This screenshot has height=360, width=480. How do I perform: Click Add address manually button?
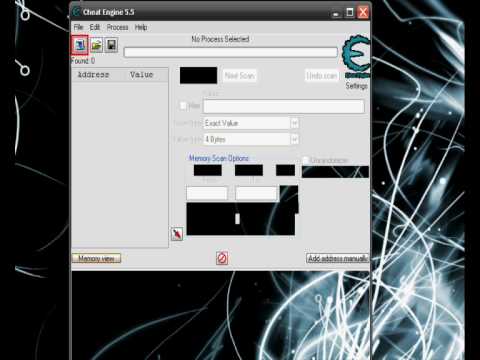(x=338, y=258)
